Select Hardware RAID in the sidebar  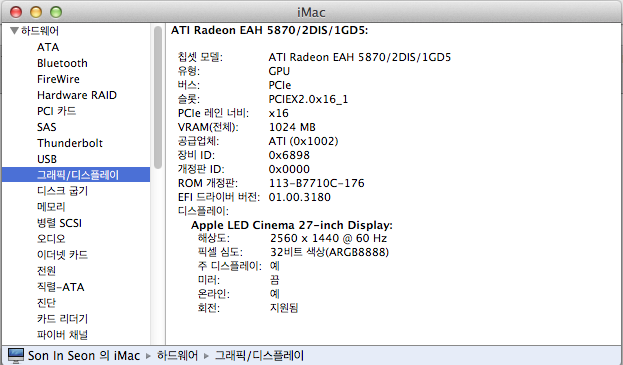(x=77, y=95)
